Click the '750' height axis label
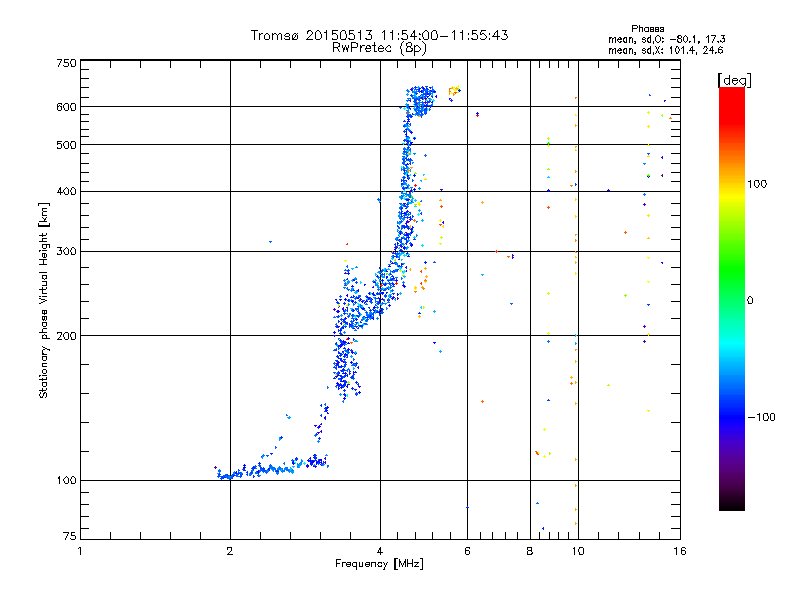Viewport: 800px width, 600px height. point(66,63)
